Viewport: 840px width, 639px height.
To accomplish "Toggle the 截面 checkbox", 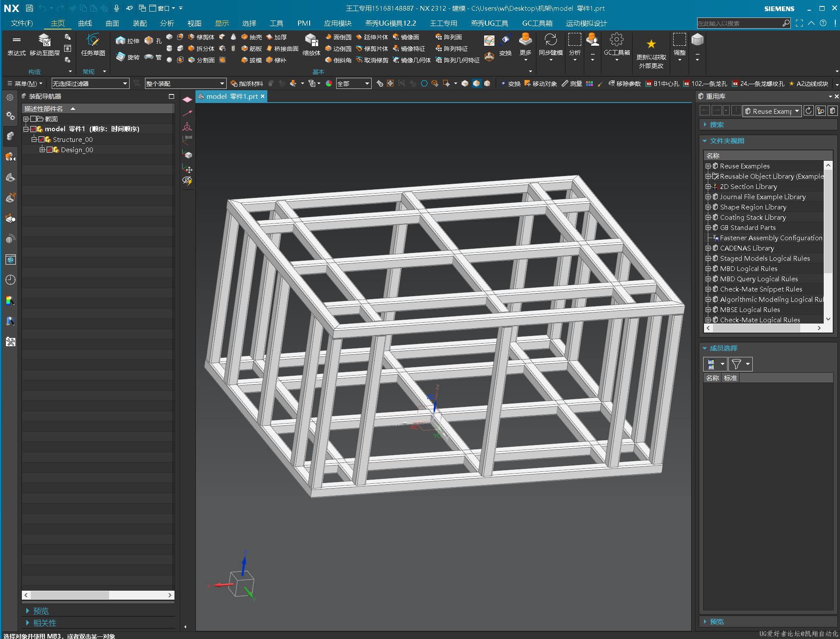I will click(x=33, y=119).
